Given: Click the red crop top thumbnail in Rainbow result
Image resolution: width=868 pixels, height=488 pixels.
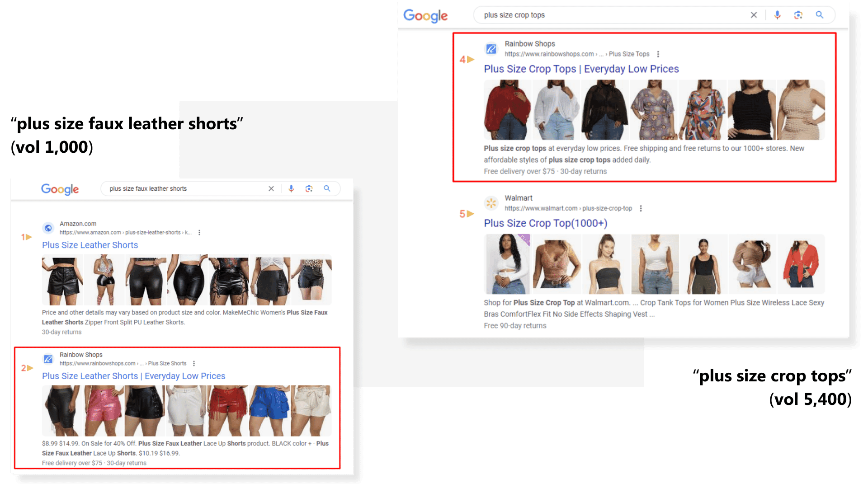Looking at the screenshot, I should pos(507,110).
